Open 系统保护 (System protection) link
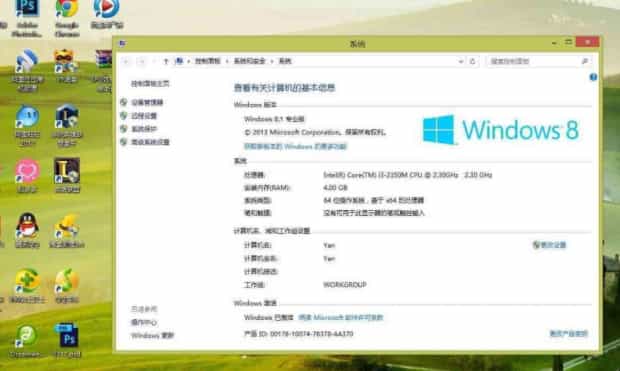The height and width of the screenshot is (371, 620). (144, 129)
